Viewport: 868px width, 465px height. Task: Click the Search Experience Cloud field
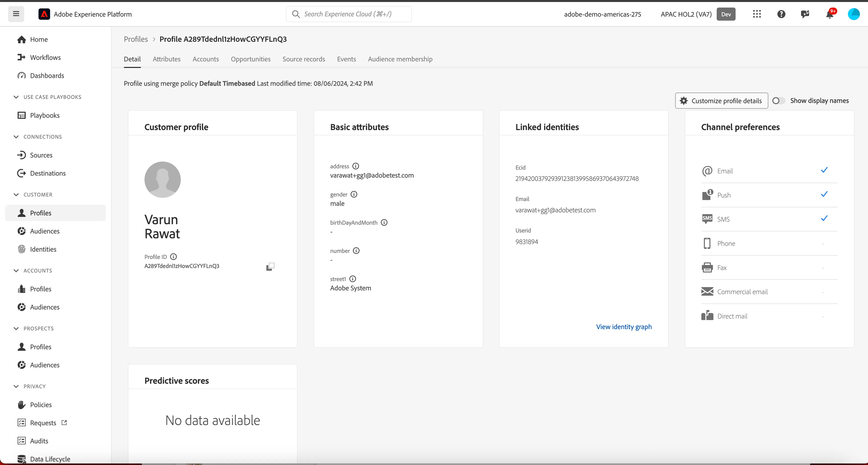pyautogui.click(x=349, y=14)
